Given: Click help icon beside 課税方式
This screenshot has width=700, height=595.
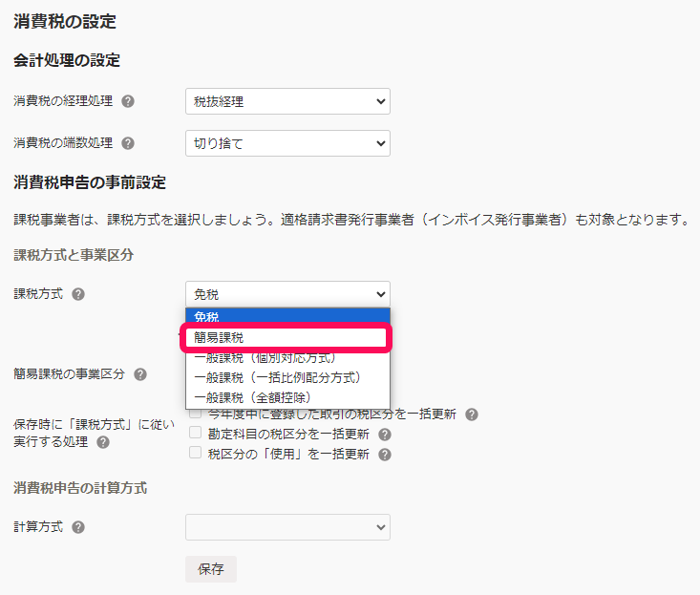Looking at the screenshot, I should (78, 294).
